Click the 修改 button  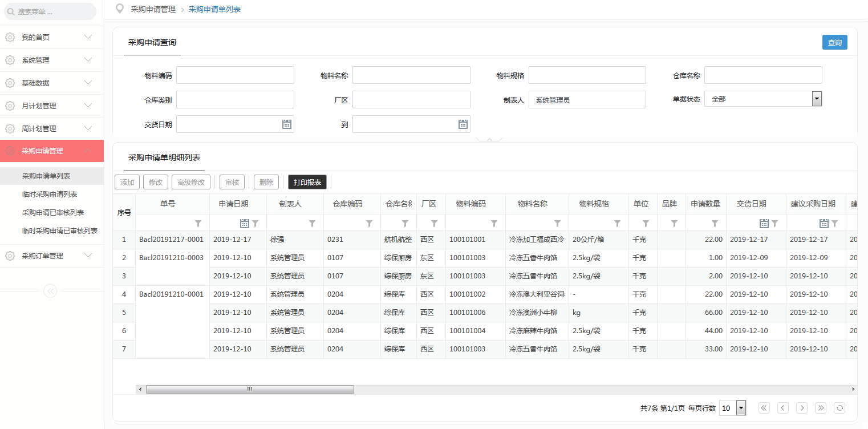(156, 183)
